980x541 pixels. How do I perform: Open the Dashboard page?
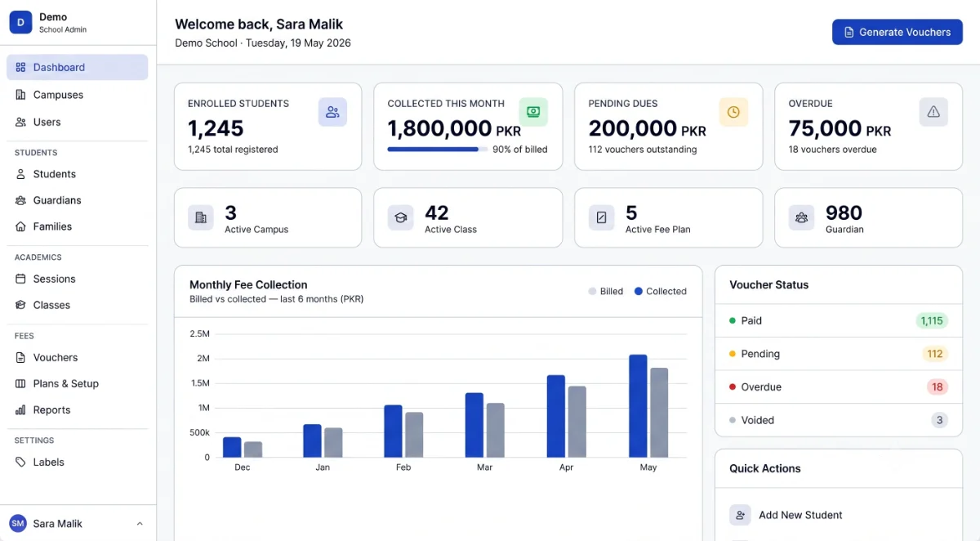[x=78, y=68]
